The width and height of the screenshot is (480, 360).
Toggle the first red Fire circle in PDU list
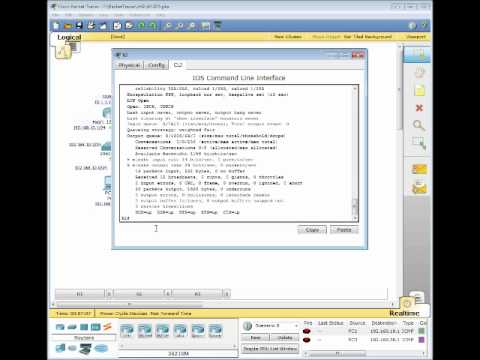307,331
